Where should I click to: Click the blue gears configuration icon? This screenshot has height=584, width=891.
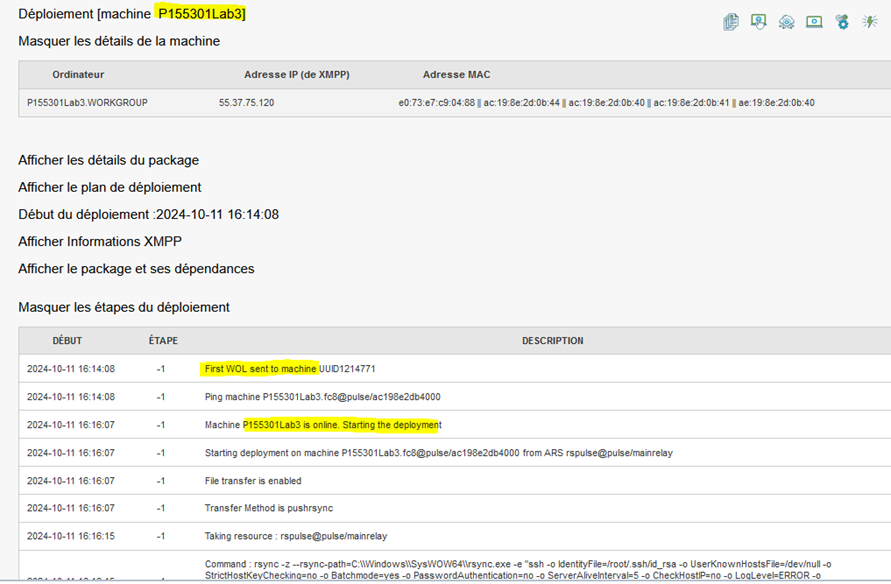pos(842,21)
